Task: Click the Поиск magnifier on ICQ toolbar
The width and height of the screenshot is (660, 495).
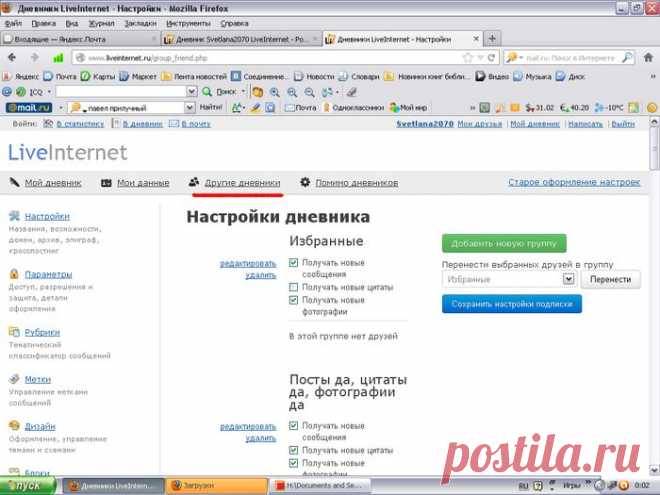Action: [207, 92]
